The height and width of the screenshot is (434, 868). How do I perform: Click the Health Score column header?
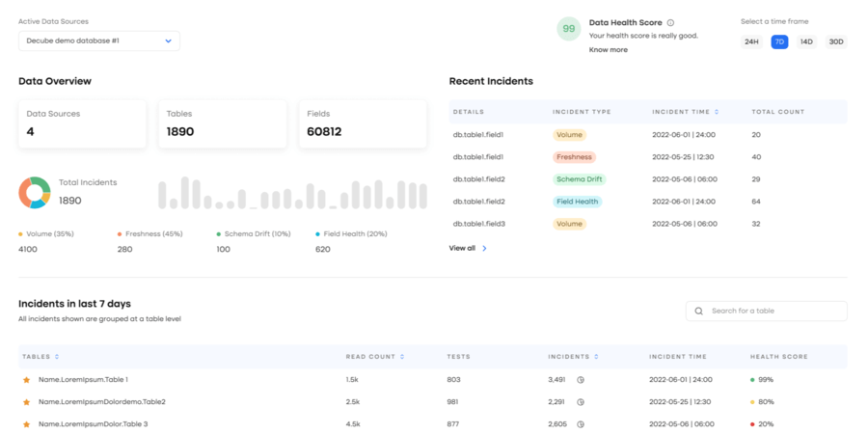pos(779,357)
